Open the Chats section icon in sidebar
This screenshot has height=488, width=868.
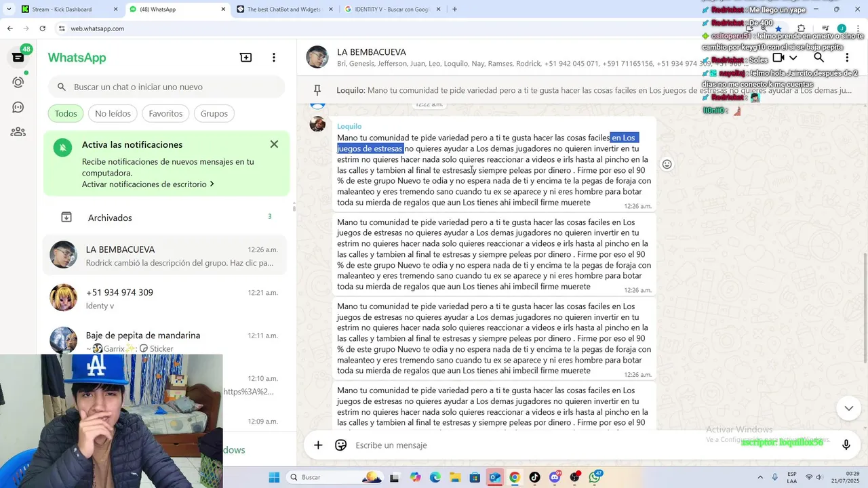18,58
